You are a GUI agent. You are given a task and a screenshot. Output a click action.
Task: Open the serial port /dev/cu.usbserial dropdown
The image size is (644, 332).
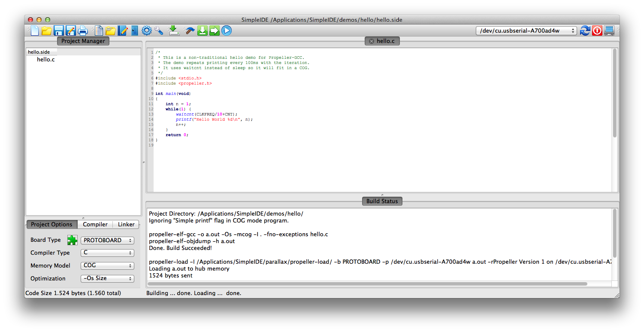[x=526, y=30]
